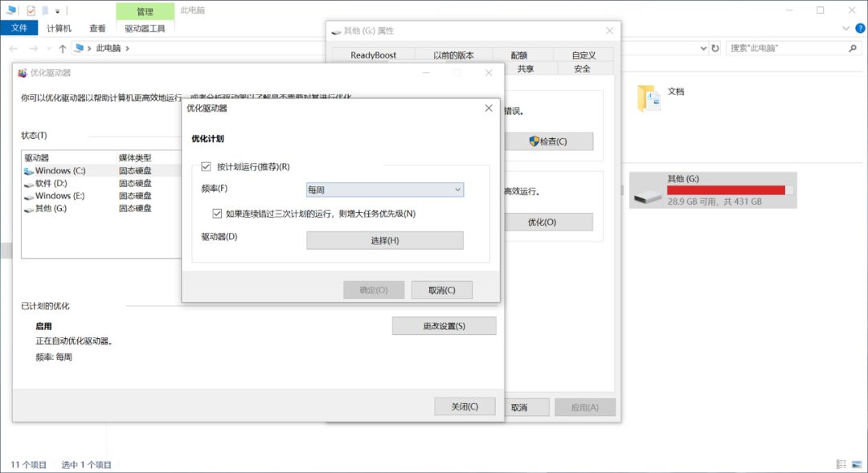Image resolution: width=868 pixels, height=473 pixels.
Task: Disable the 增大任务优先级 checkbox
Action: pos(218,212)
